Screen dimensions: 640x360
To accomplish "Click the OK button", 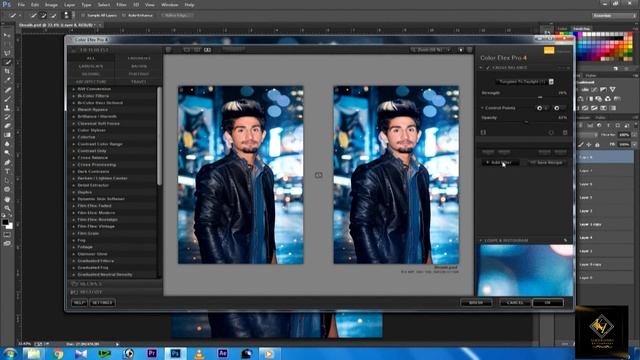I will [x=548, y=303].
